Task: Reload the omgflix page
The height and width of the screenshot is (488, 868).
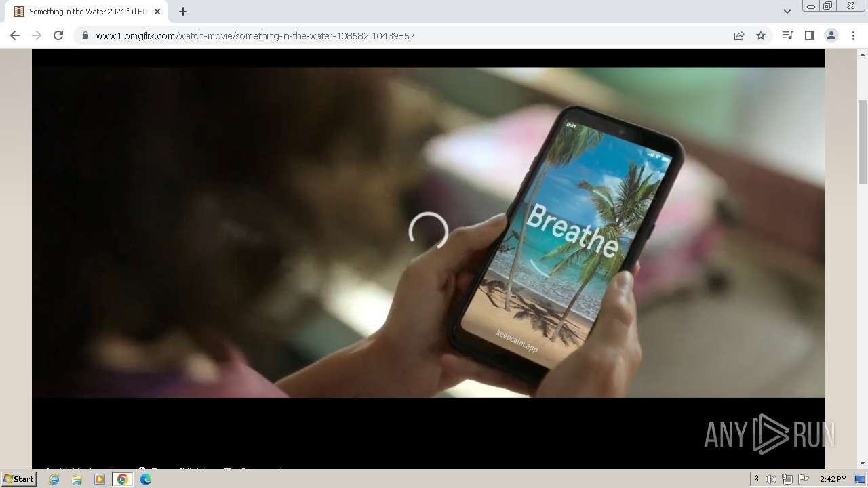Action: click(58, 35)
